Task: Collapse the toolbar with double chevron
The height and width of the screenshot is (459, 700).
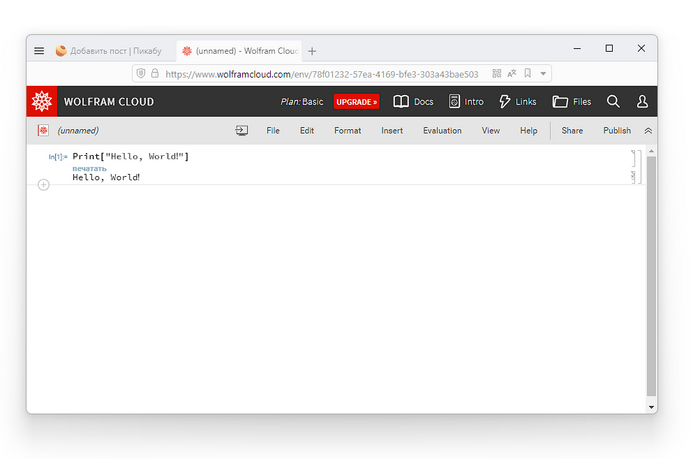Action: click(648, 131)
